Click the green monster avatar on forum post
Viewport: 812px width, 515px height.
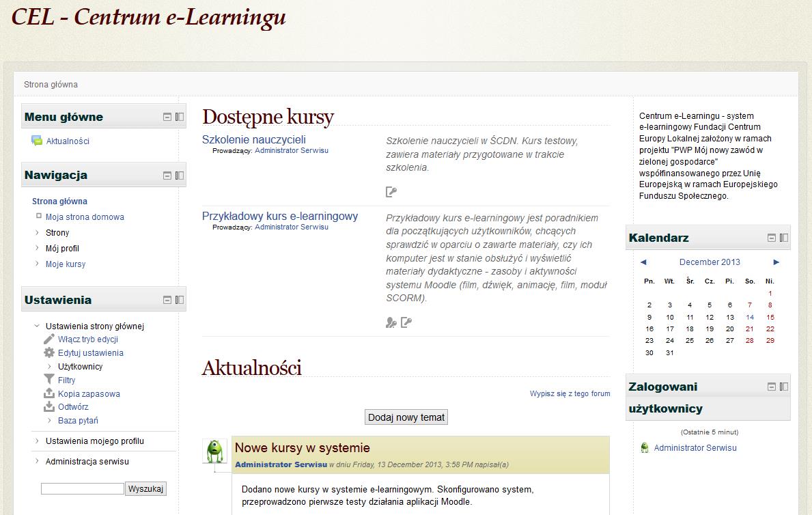tap(215, 451)
